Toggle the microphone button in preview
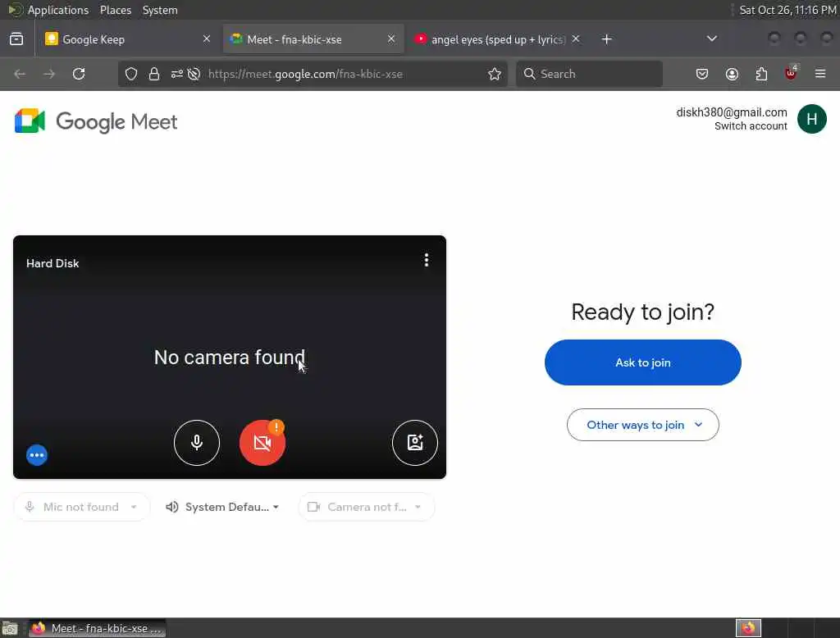 197,443
